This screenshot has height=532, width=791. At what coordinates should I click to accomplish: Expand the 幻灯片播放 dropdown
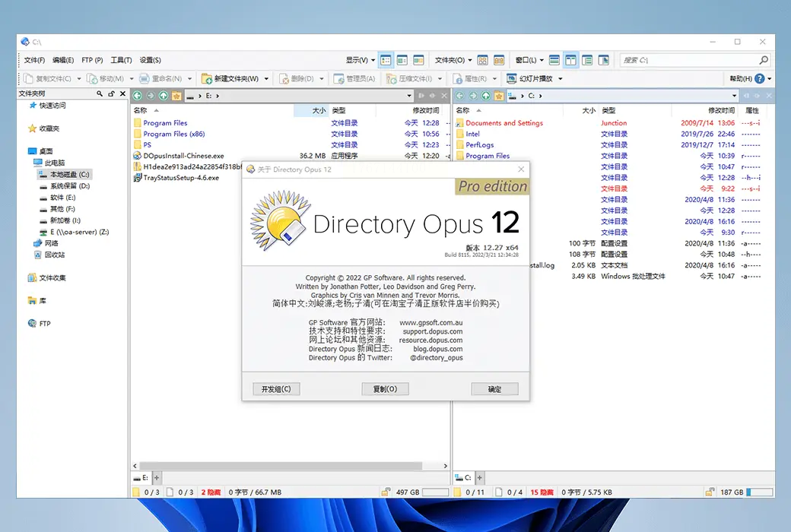point(561,79)
